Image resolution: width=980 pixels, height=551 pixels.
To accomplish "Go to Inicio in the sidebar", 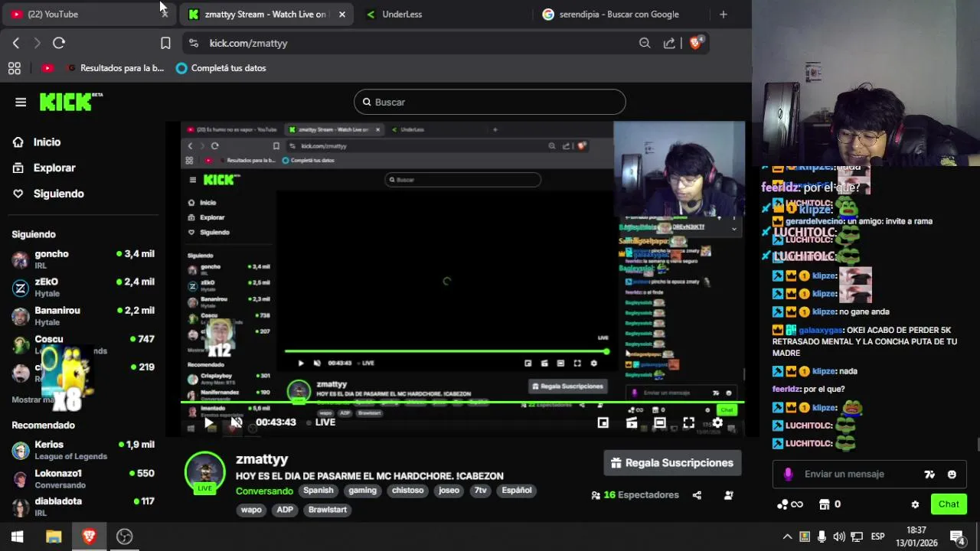I will [47, 142].
